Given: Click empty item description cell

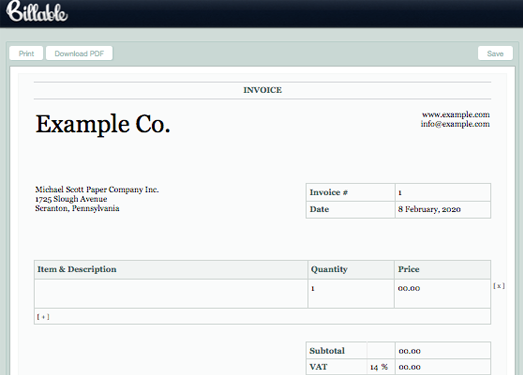Looking at the screenshot, I should [171, 294].
